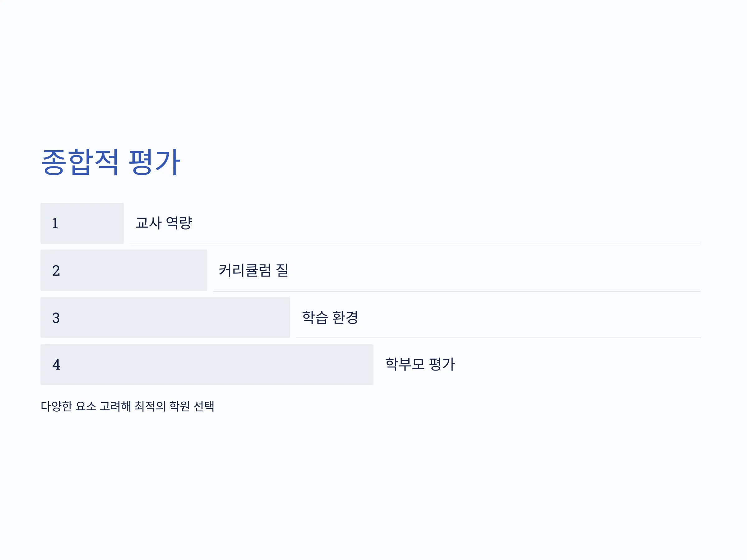Select the gray bar numbered 4
Image resolution: width=747 pixels, height=560 pixels.
[207, 365]
